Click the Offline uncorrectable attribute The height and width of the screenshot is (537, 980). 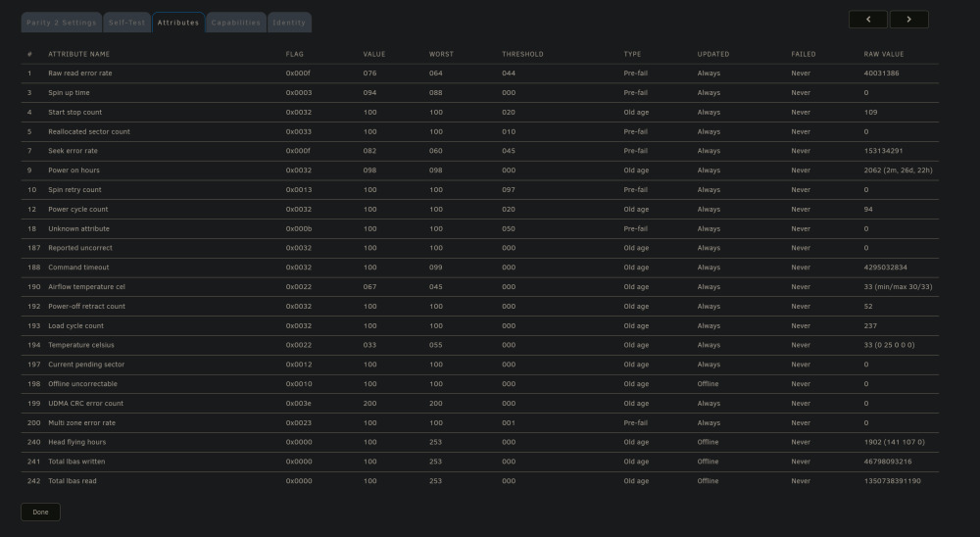(x=82, y=384)
